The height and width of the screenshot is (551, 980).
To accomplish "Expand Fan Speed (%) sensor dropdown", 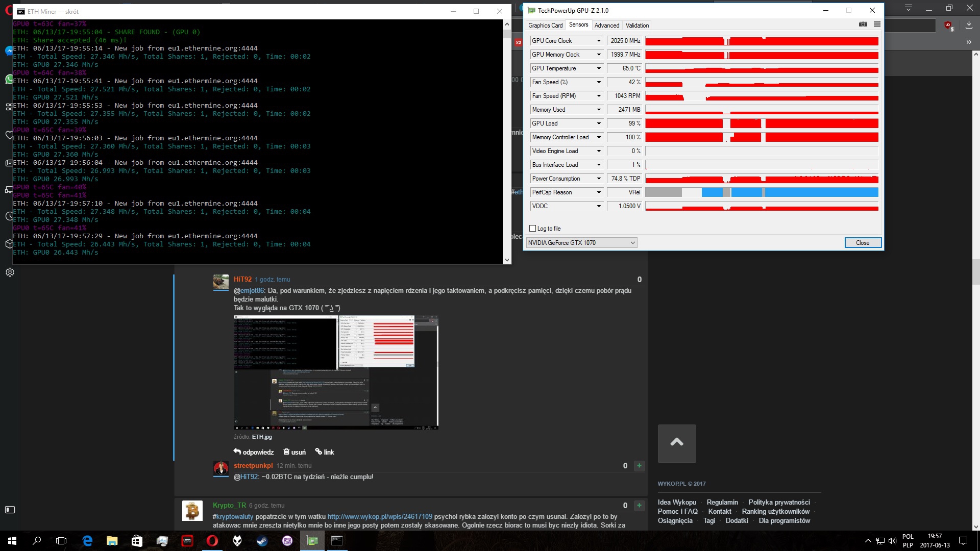I will 599,82.
